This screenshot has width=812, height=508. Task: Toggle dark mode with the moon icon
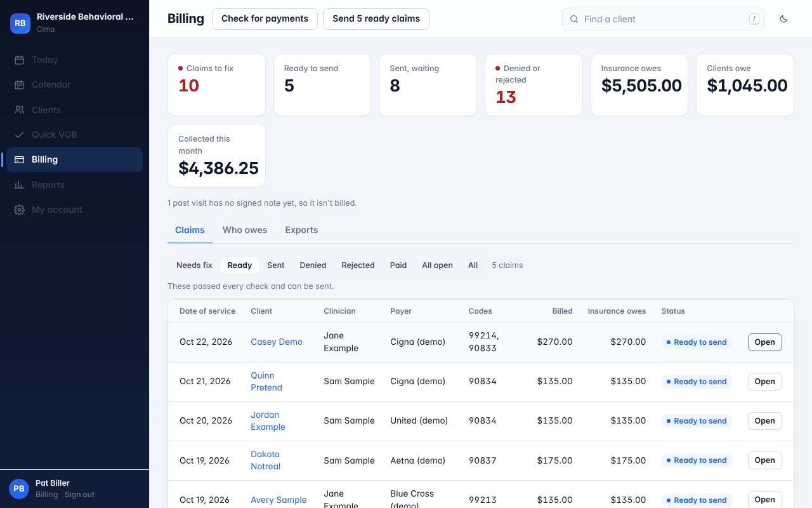pos(783,19)
